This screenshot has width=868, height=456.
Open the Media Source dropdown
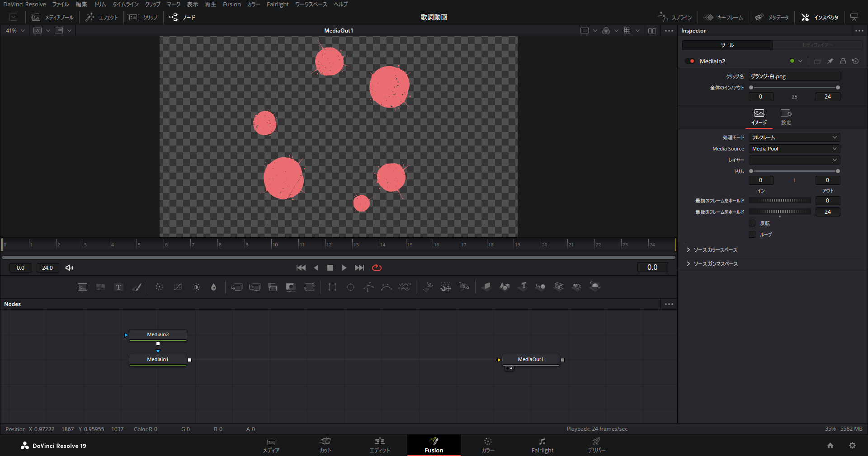point(794,149)
